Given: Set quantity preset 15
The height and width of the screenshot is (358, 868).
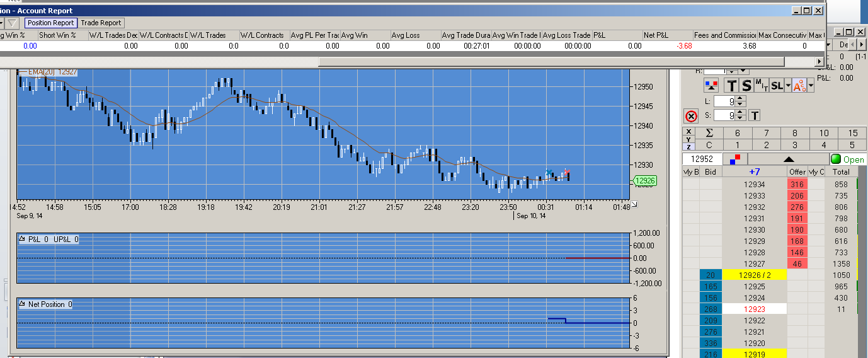Looking at the screenshot, I should [853, 133].
